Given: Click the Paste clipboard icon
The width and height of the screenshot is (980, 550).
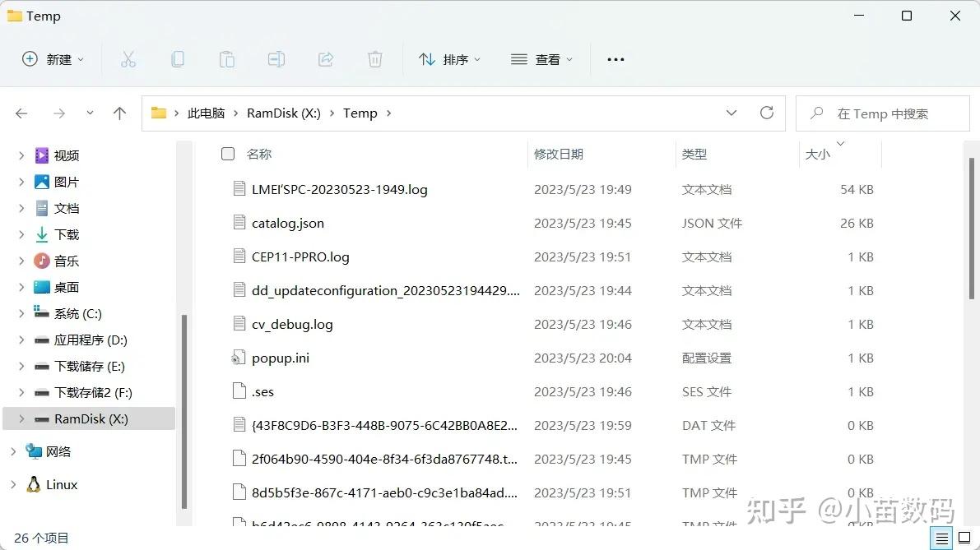Looking at the screenshot, I should (227, 59).
